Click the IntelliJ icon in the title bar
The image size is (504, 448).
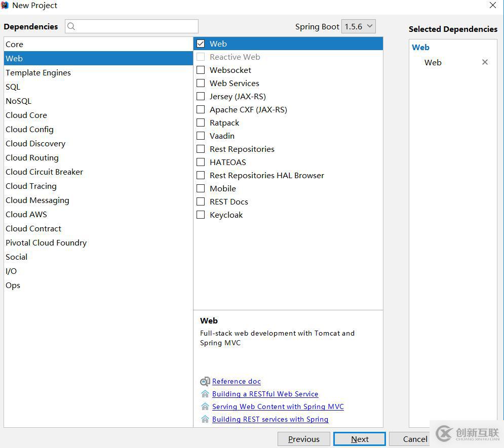5,5
